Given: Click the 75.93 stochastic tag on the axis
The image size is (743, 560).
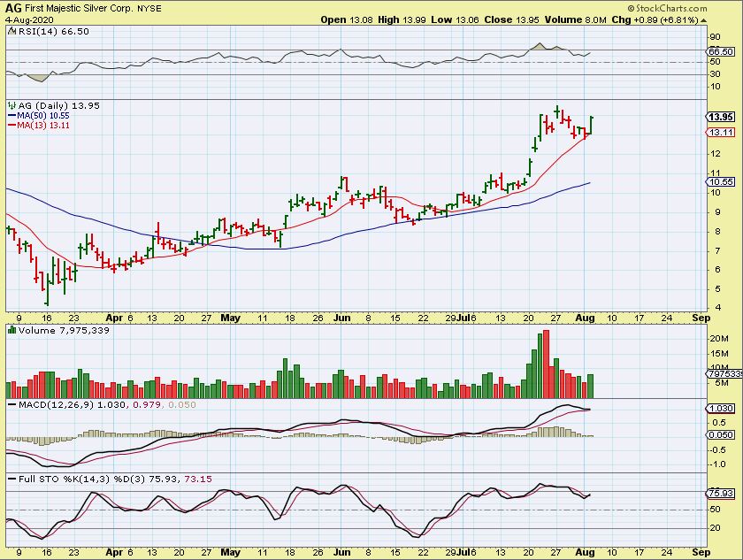Looking at the screenshot, I should click(x=721, y=493).
